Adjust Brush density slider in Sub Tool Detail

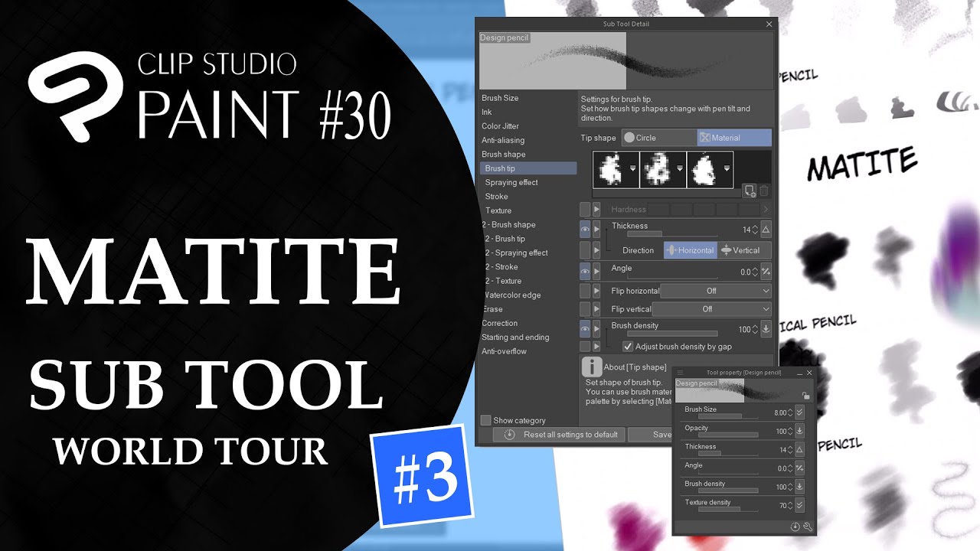(672, 334)
